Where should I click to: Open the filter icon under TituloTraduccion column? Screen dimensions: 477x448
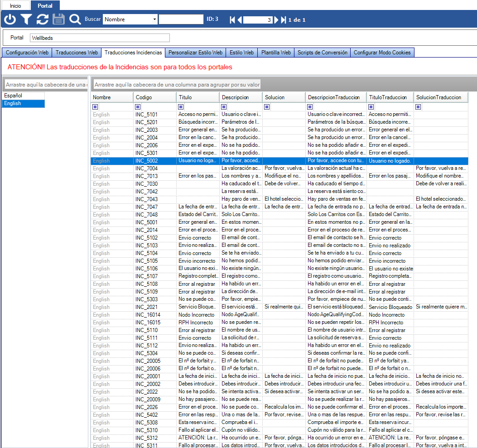coord(371,107)
